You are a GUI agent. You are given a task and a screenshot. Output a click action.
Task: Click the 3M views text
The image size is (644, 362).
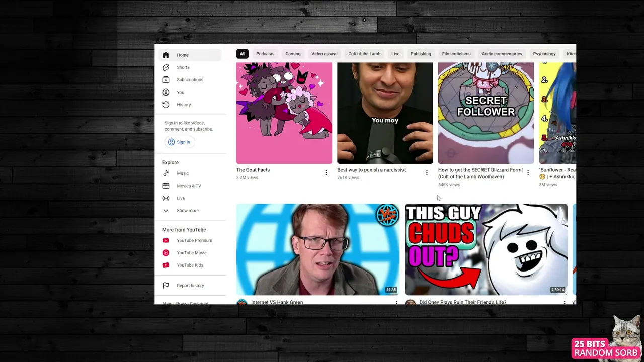coord(548,185)
